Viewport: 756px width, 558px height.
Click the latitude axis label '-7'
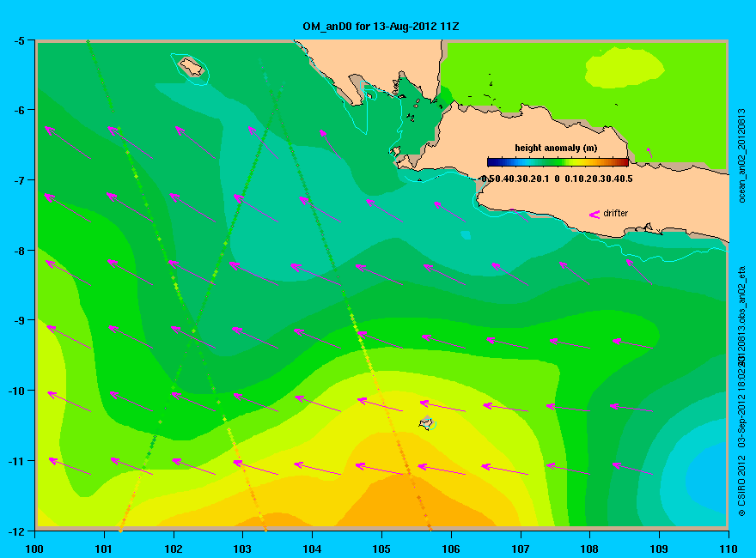pos(19,180)
